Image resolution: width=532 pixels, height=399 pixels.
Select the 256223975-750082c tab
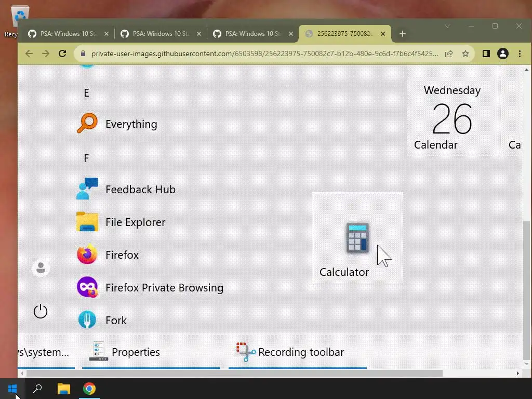[x=345, y=34]
